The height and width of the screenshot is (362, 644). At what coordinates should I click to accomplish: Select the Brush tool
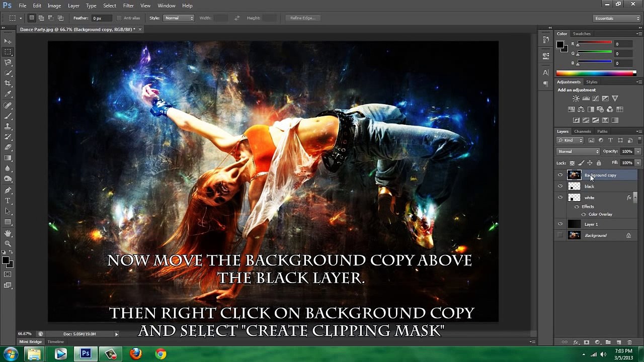8,116
